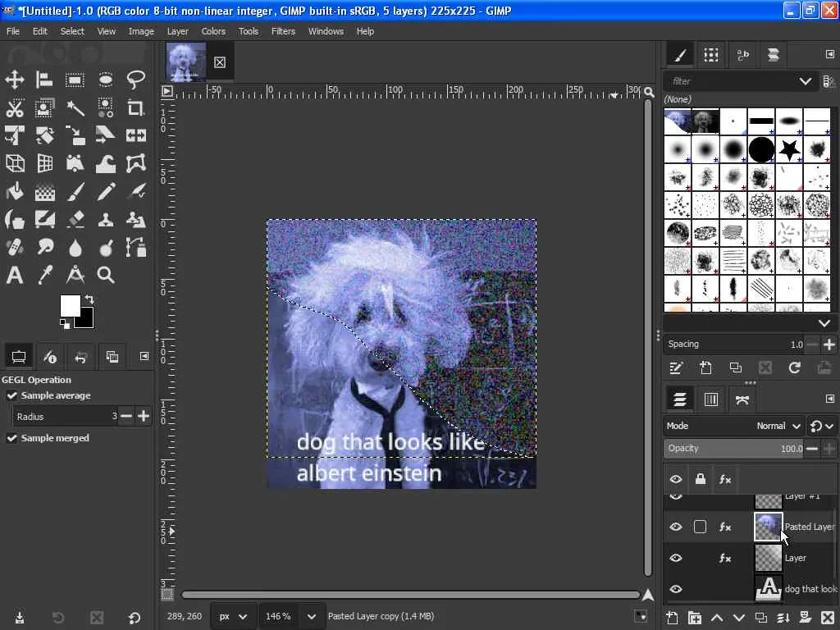Select the Eraser tool
The width and height of the screenshot is (840, 630).
pyautogui.click(x=75, y=219)
